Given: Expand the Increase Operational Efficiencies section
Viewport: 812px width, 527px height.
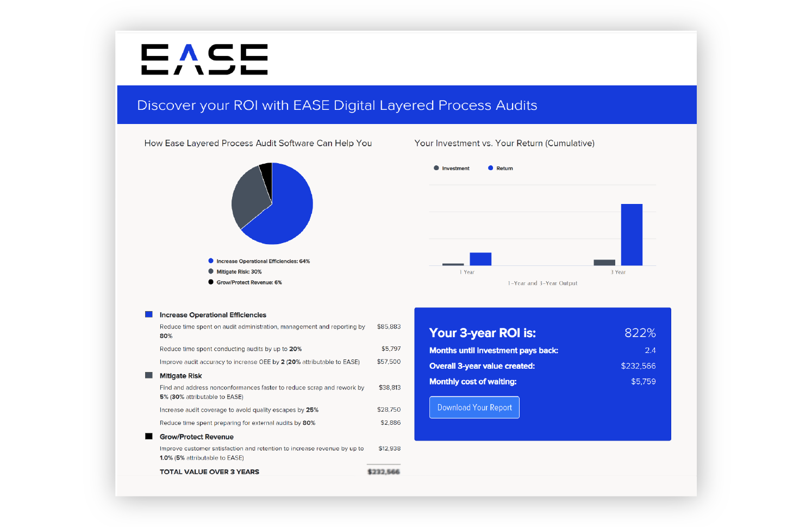Looking at the screenshot, I should 213,315.
